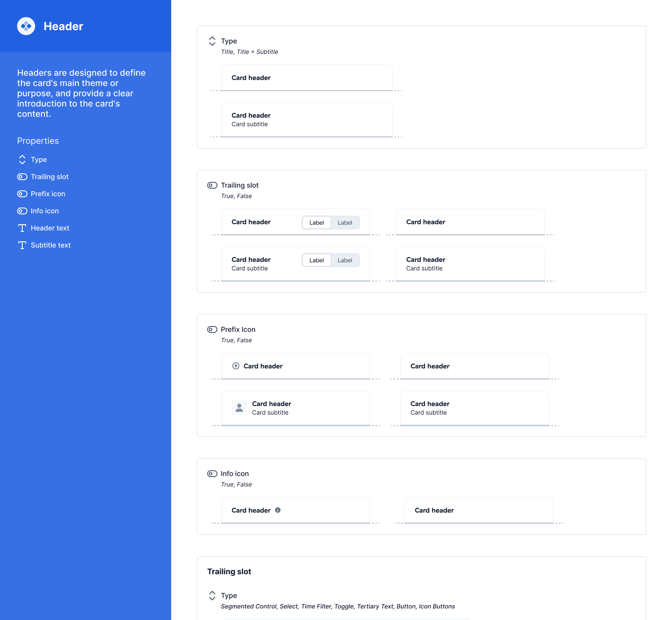Click the Subtitle text T icon in sidebar
The image size is (672, 620).
[22, 245]
